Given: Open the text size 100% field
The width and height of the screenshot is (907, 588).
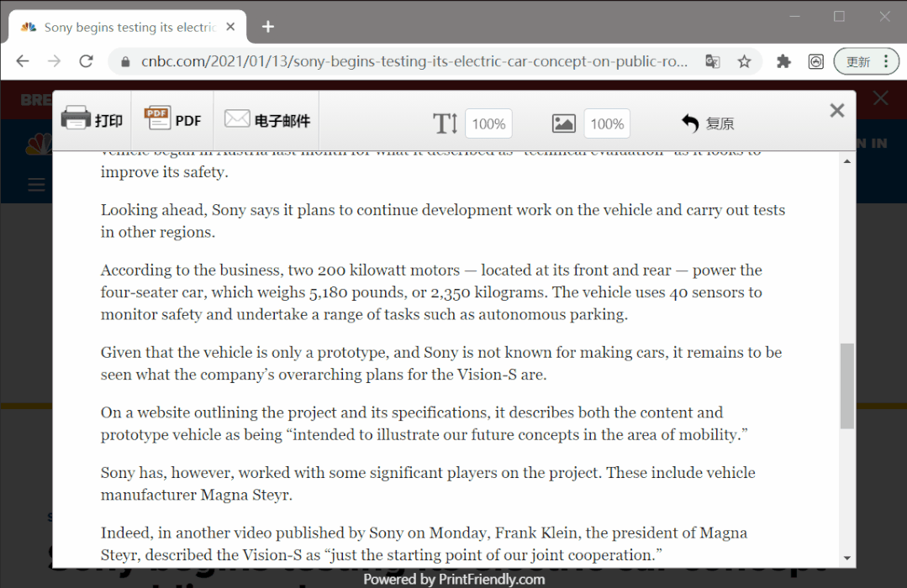Looking at the screenshot, I should [x=488, y=123].
